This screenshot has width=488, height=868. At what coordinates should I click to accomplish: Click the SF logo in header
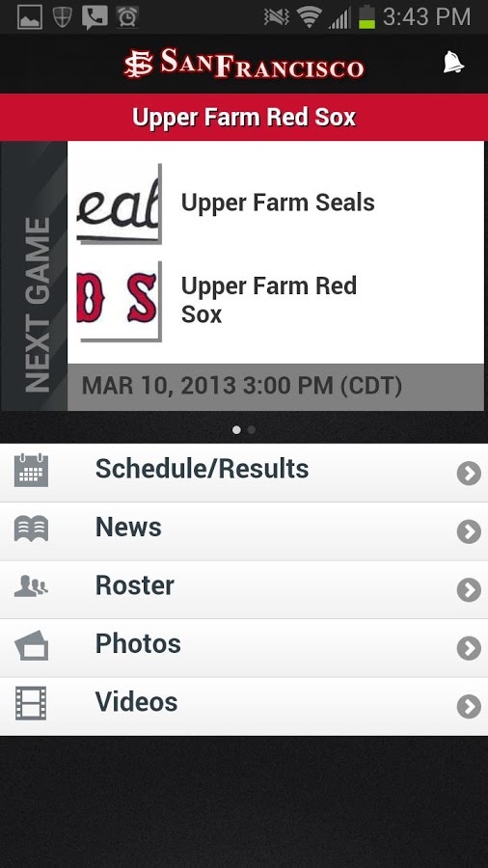point(138,64)
